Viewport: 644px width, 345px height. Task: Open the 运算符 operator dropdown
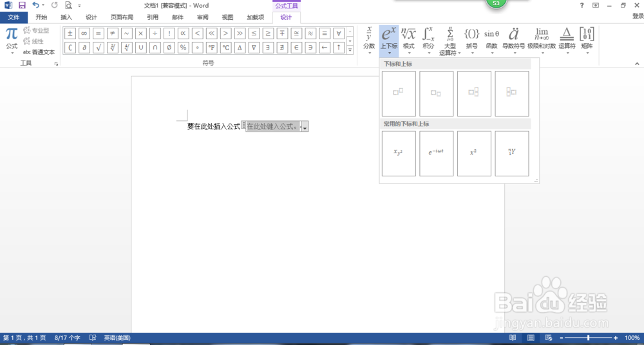(x=567, y=41)
